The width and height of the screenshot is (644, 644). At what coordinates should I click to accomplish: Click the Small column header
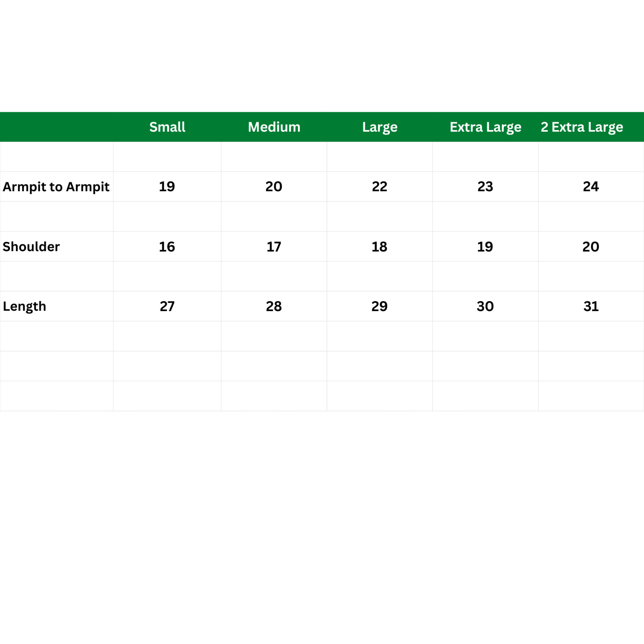[x=167, y=127]
